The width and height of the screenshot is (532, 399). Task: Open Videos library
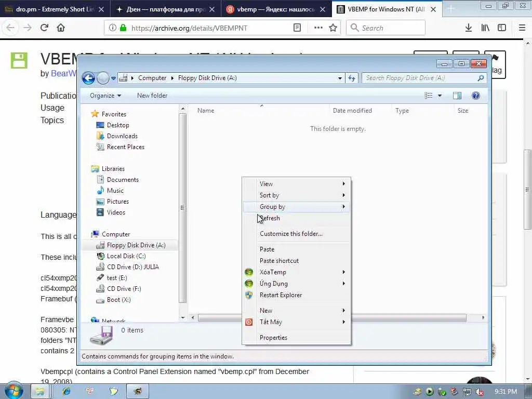(x=116, y=212)
